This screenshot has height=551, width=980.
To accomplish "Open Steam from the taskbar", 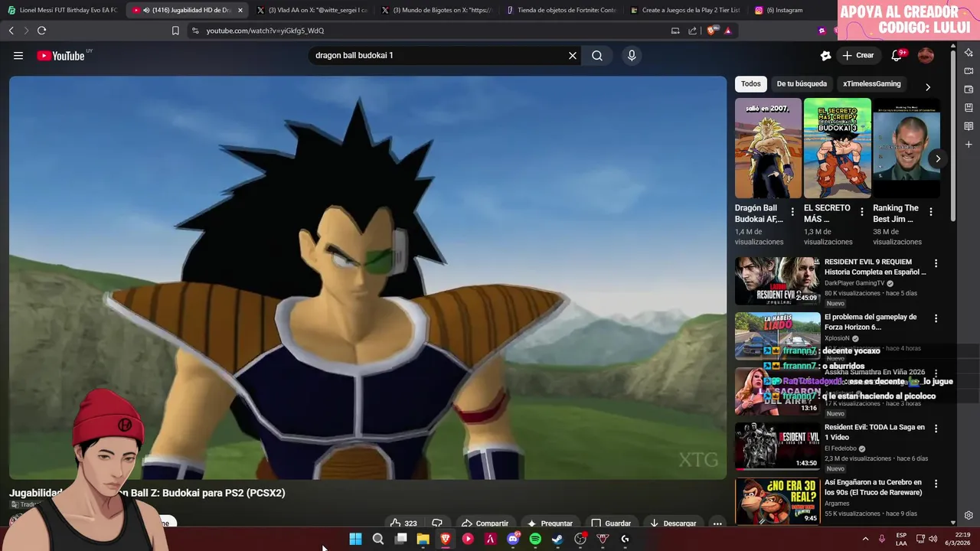I will point(557,539).
